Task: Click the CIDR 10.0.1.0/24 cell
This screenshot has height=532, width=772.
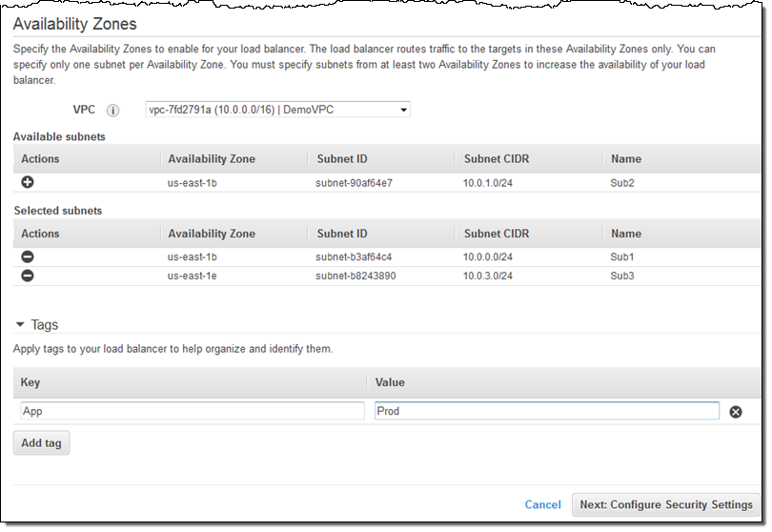Action: point(487,183)
